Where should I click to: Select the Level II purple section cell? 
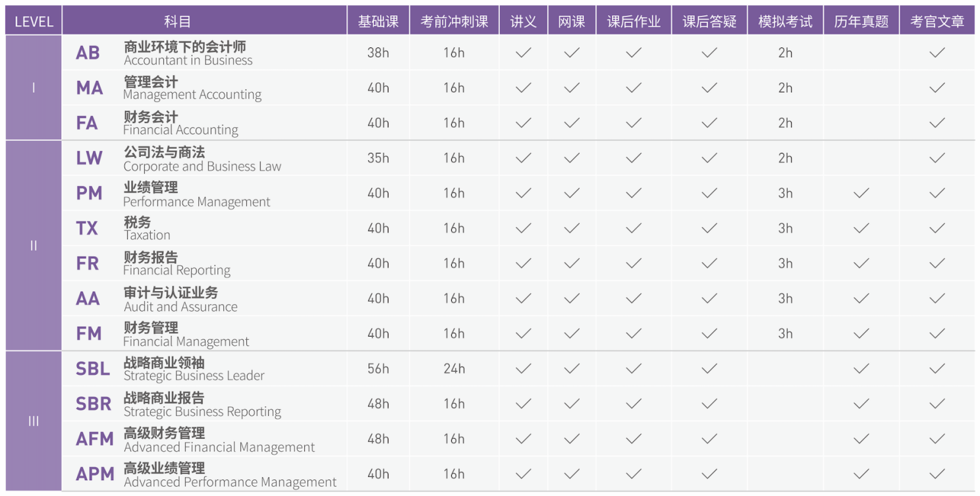(34, 246)
